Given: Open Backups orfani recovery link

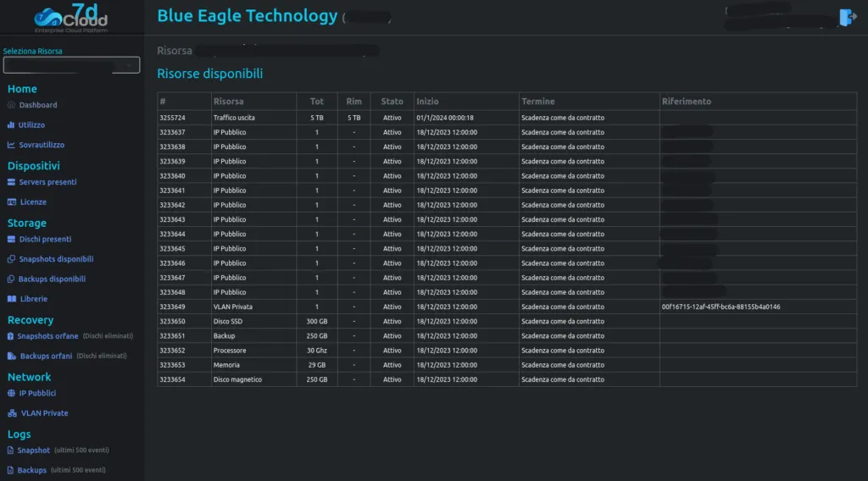Looking at the screenshot, I should (46, 356).
